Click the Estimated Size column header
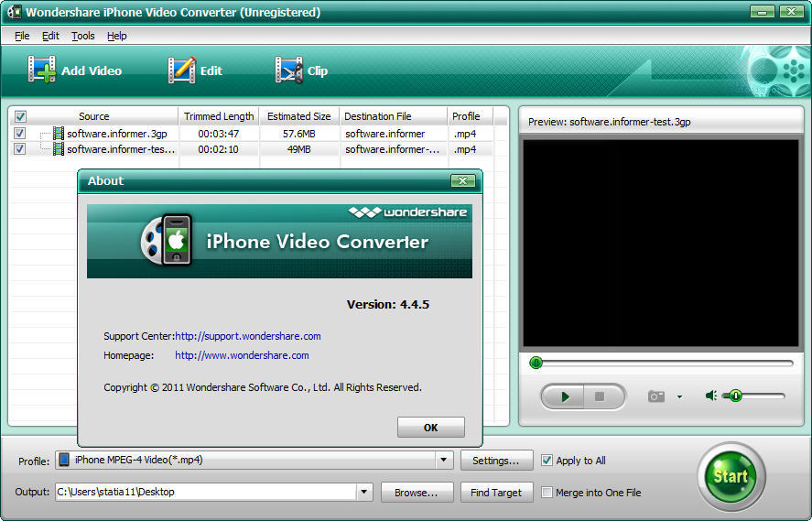This screenshot has height=521, width=812. click(298, 116)
